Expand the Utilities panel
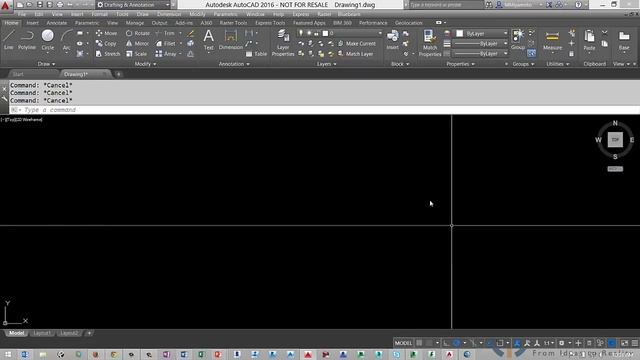 (x=558, y=64)
